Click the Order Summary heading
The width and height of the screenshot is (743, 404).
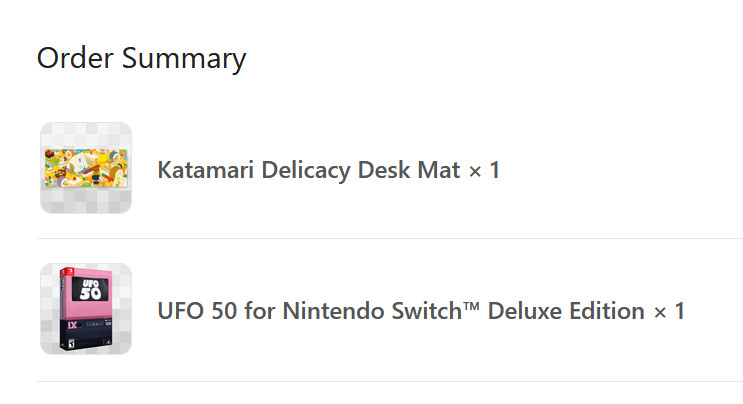click(141, 58)
